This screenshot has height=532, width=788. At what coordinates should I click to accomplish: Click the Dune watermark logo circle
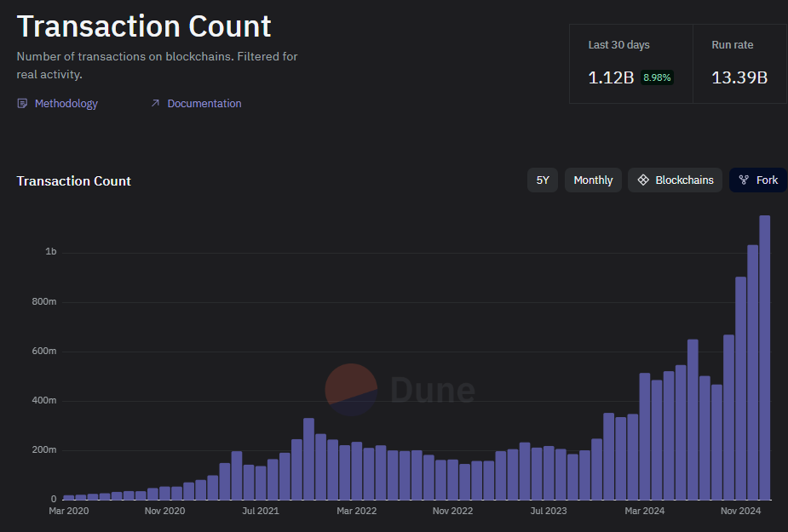point(351,390)
